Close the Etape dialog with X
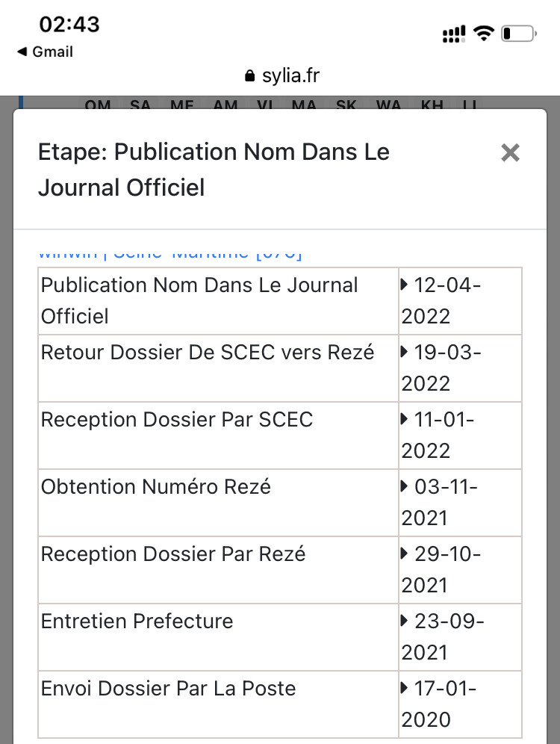 510,153
